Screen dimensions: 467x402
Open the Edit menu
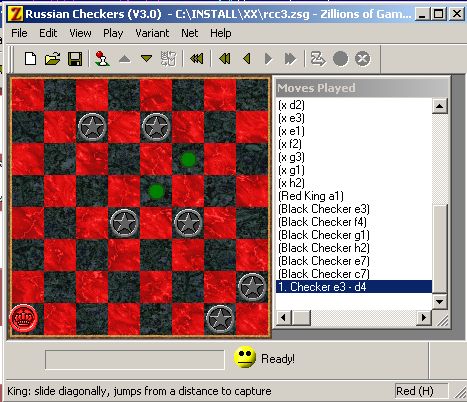(x=48, y=33)
